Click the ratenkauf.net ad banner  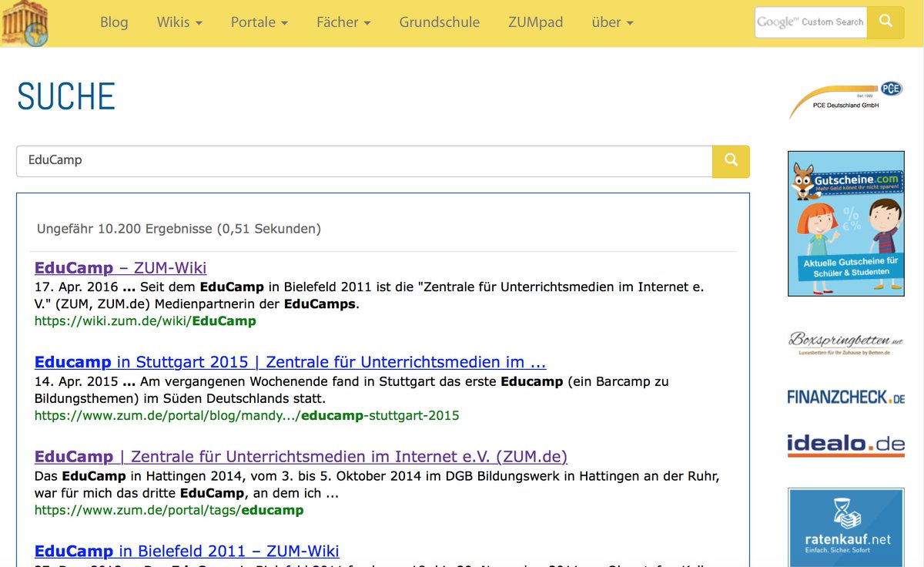click(x=845, y=528)
